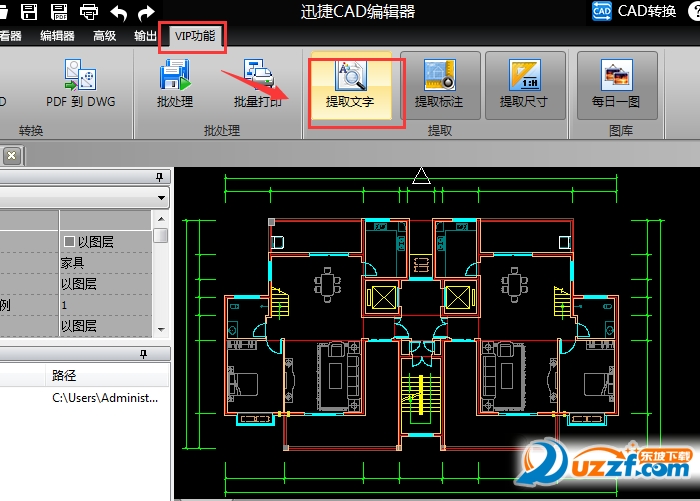Select the C:\Users\Administ... path entry
This screenshot has height=501, width=700.
pos(105,397)
